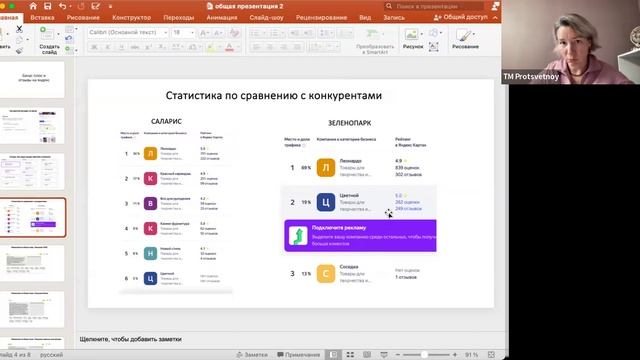Toggle the Заметки notes pane
This screenshot has width=640, height=360.
point(252,355)
